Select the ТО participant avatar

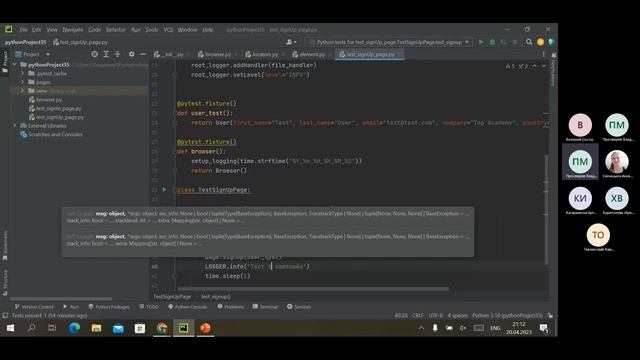pos(598,235)
